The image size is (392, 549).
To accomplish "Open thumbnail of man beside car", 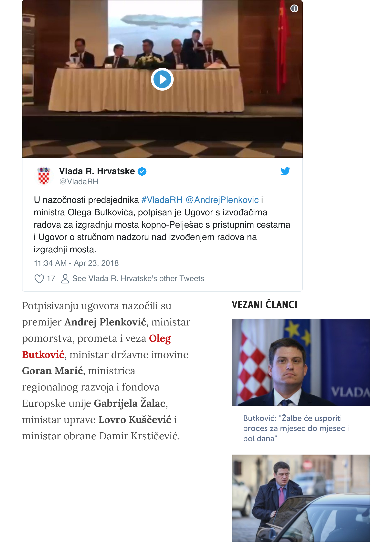I will click(x=301, y=498).
